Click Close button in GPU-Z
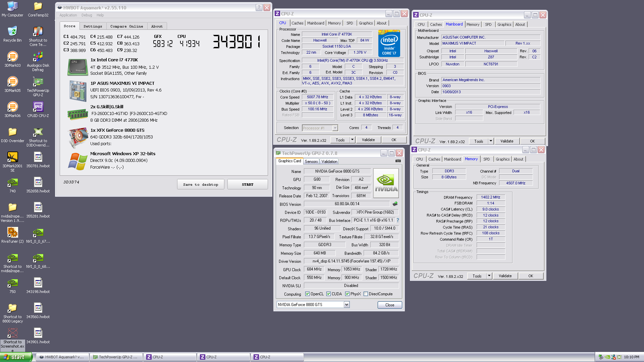Viewport: 644px width, 362px height. 390,305
